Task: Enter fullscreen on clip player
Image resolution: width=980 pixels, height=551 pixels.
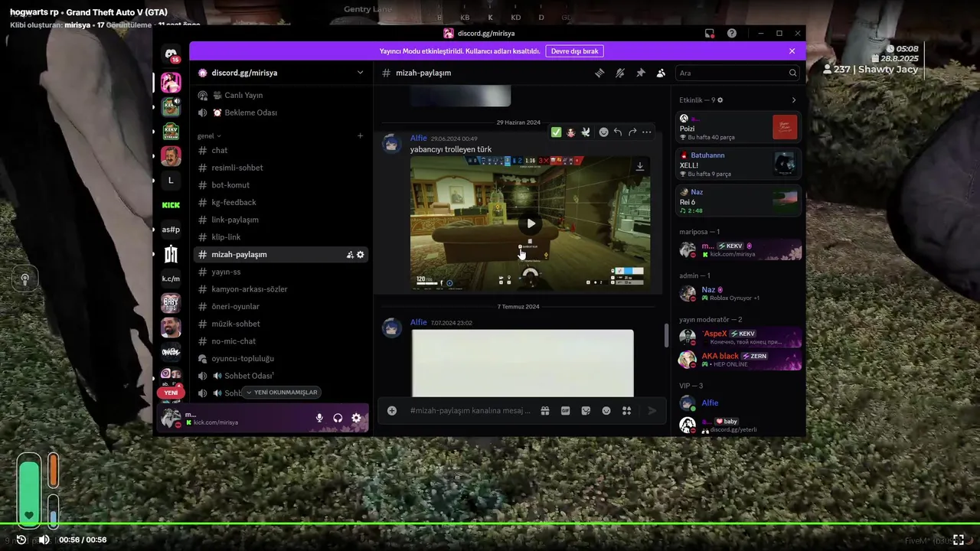Action: click(x=958, y=540)
